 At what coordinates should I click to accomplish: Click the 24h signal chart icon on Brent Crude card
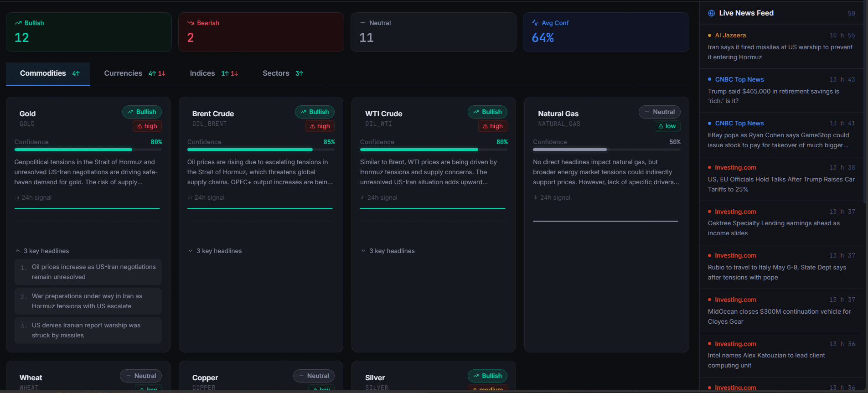coord(190,197)
